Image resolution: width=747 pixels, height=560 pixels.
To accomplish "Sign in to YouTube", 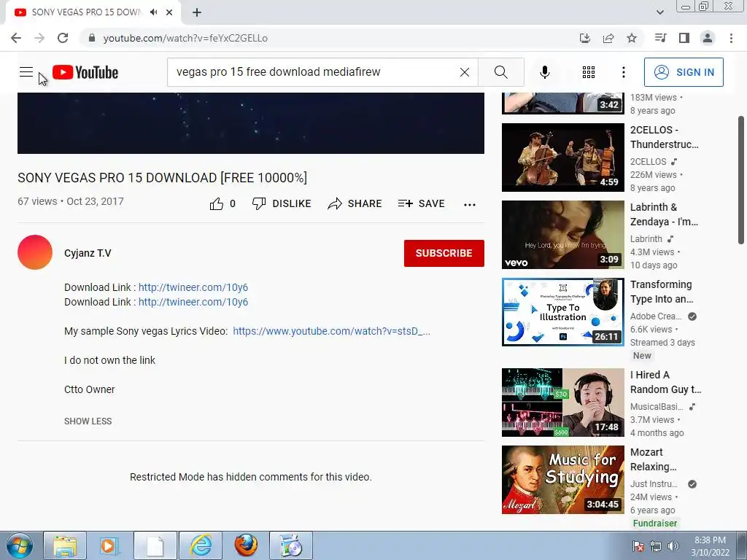I will (x=684, y=72).
